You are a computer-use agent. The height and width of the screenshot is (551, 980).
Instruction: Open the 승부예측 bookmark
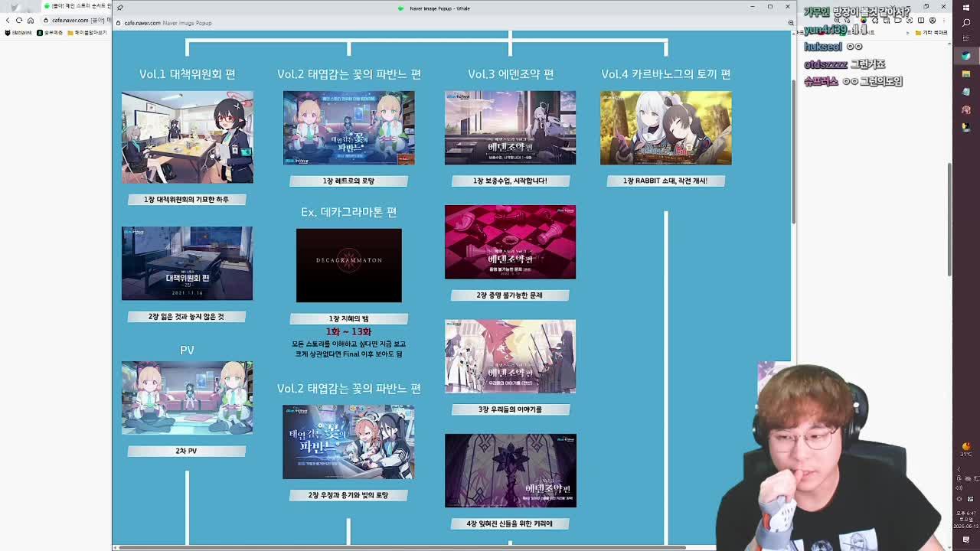tap(50, 33)
